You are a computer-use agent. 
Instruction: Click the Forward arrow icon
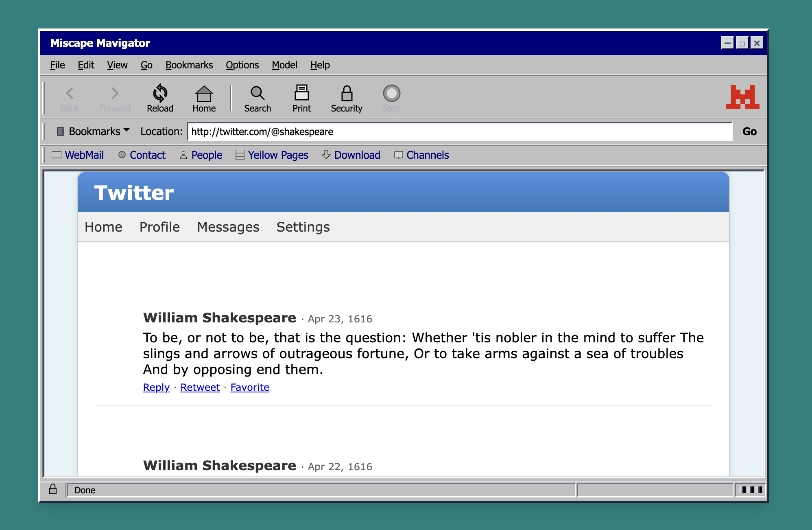click(x=115, y=94)
